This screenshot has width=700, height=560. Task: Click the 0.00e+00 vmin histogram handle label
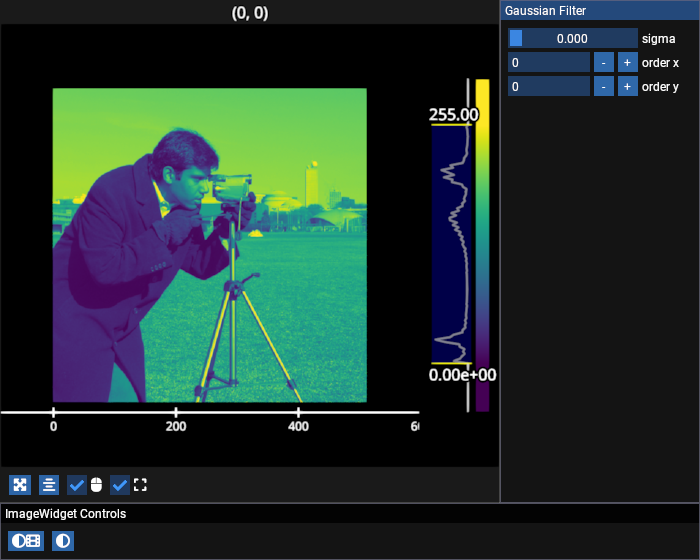(x=462, y=375)
